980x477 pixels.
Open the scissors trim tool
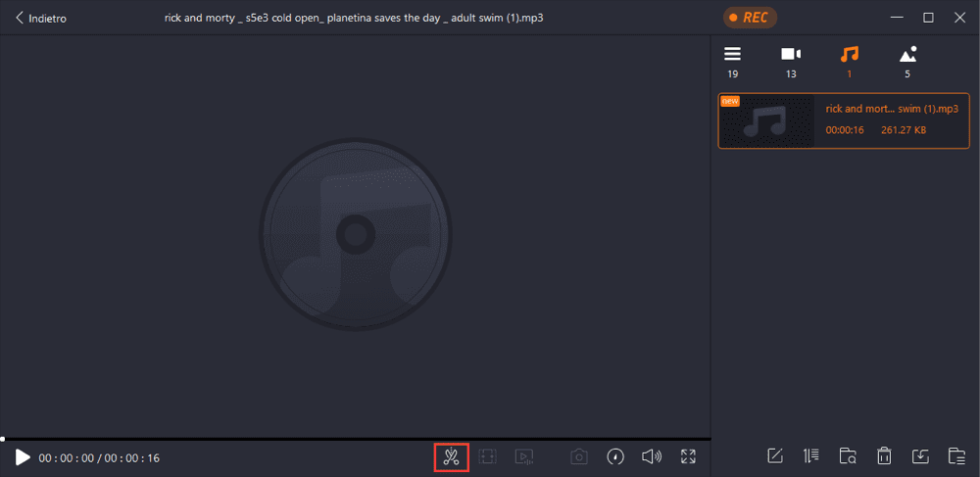pos(451,457)
